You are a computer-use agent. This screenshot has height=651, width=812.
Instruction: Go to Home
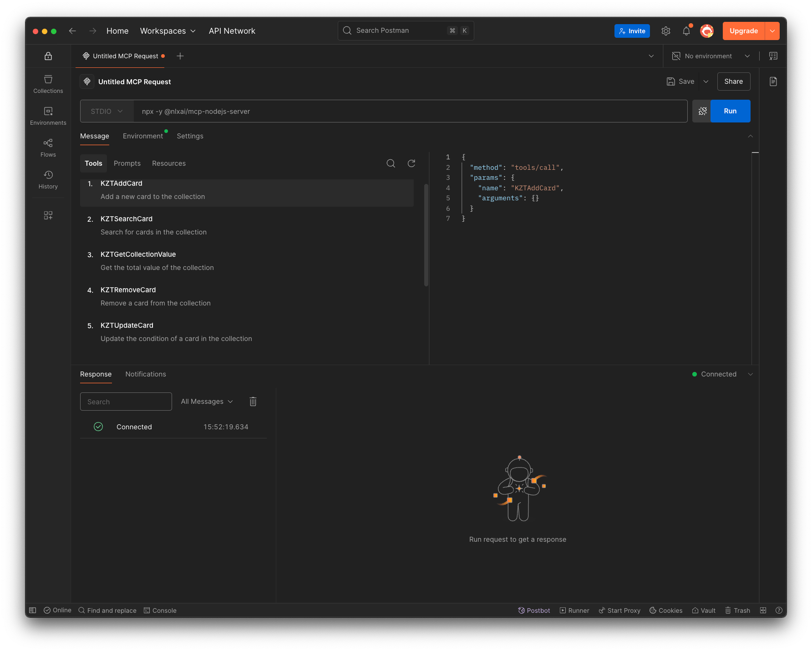pyautogui.click(x=117, y=31)
